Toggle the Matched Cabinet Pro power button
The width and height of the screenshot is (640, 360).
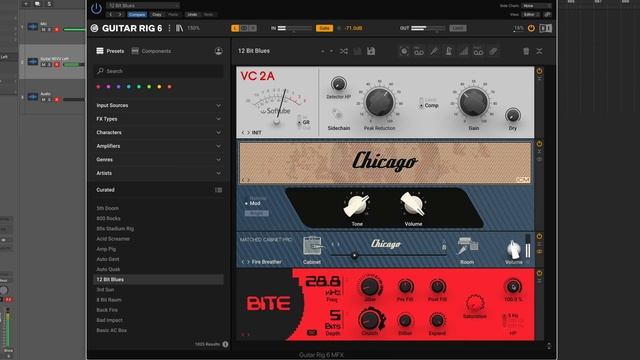coord(539,236)
